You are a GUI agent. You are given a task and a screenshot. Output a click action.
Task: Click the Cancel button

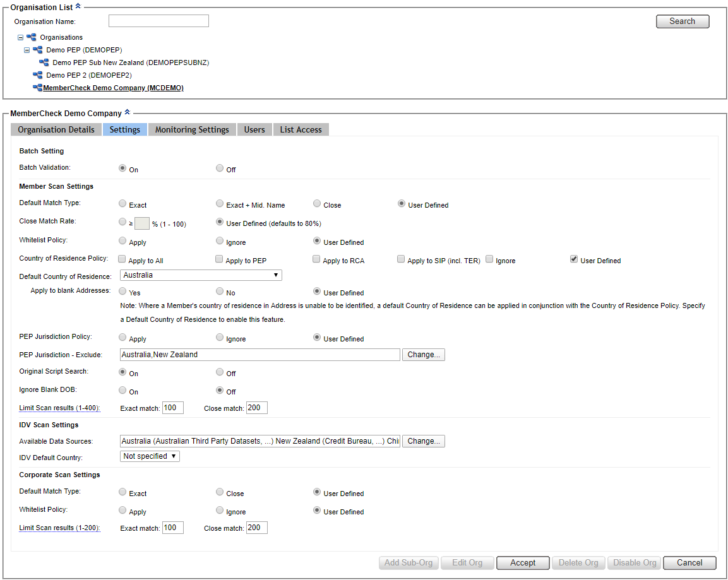pos(689,563)
